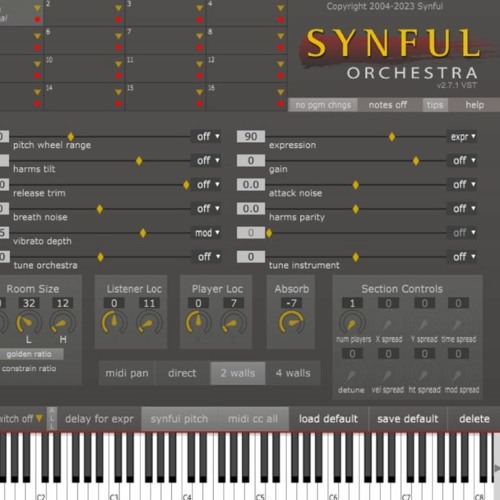Open pitch wheel range controller dropdown
The image size is (500, 500).
click(x=206, y=136)
